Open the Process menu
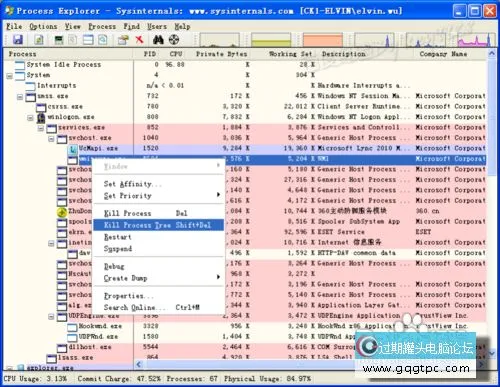500x387 pixels. pos(102,26)
